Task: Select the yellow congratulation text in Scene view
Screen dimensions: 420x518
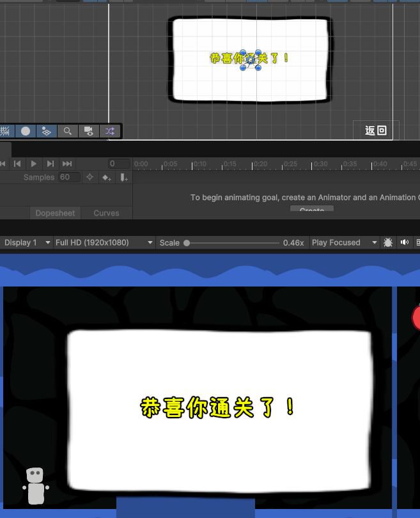Action: click(249, 58)
